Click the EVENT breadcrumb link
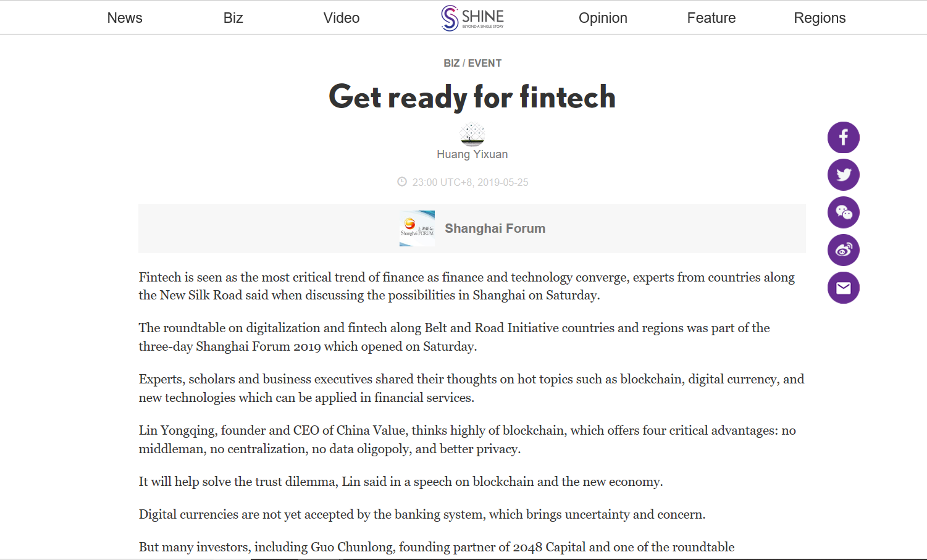 tap(485, 63)
